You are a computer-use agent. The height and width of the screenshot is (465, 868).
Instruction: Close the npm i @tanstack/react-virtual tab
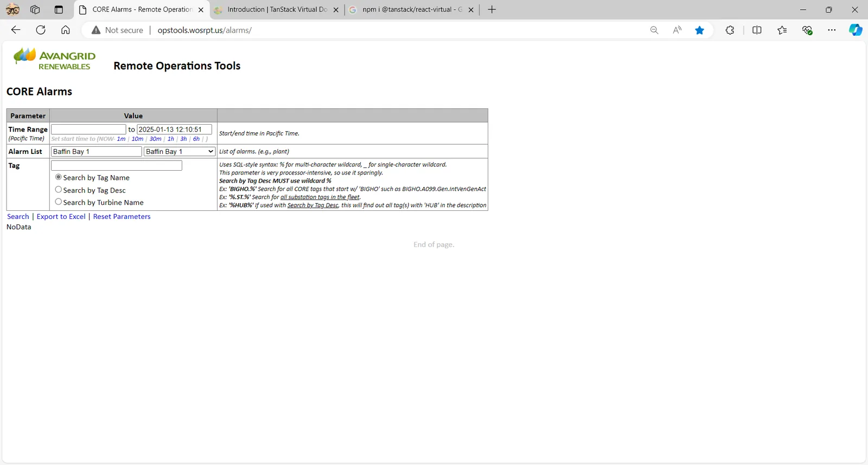(x=471, y=10)
